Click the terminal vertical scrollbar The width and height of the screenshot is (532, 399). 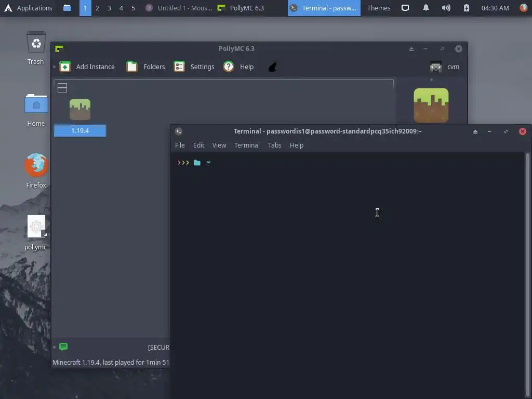[528, 275]
